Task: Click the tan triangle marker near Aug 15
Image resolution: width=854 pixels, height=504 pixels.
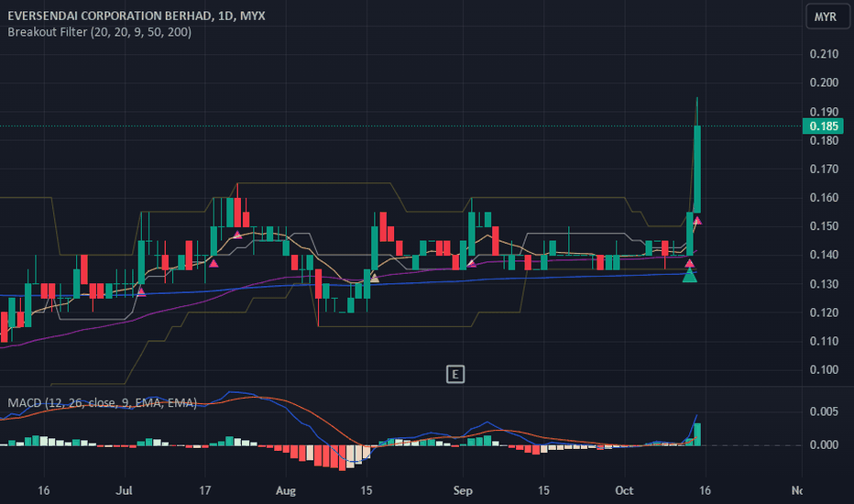Action: click(x=374, y=279)
